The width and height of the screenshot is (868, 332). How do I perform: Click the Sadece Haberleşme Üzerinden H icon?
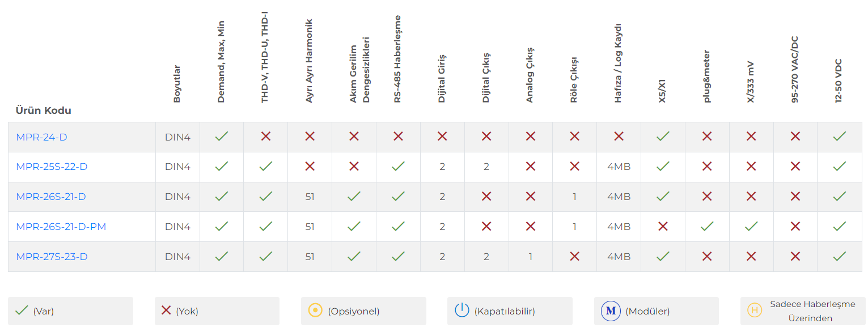tap(754, 310)
